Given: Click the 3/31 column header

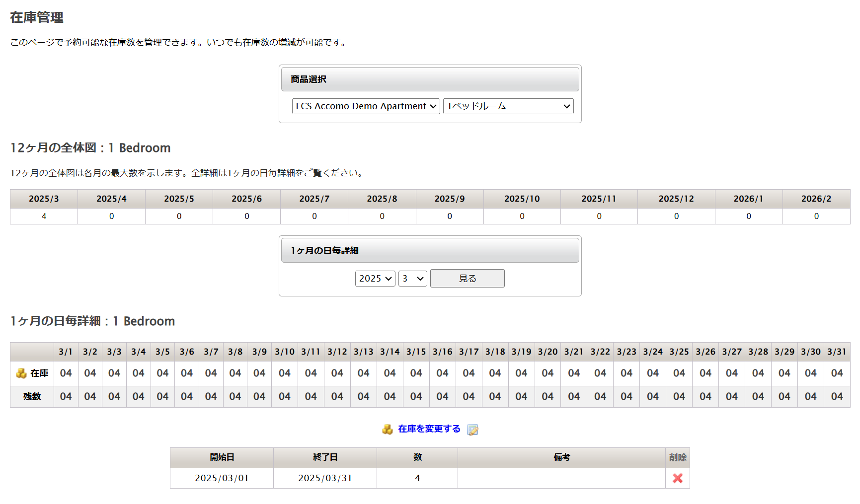Looking at the screenshot, I should pos(837,352).
